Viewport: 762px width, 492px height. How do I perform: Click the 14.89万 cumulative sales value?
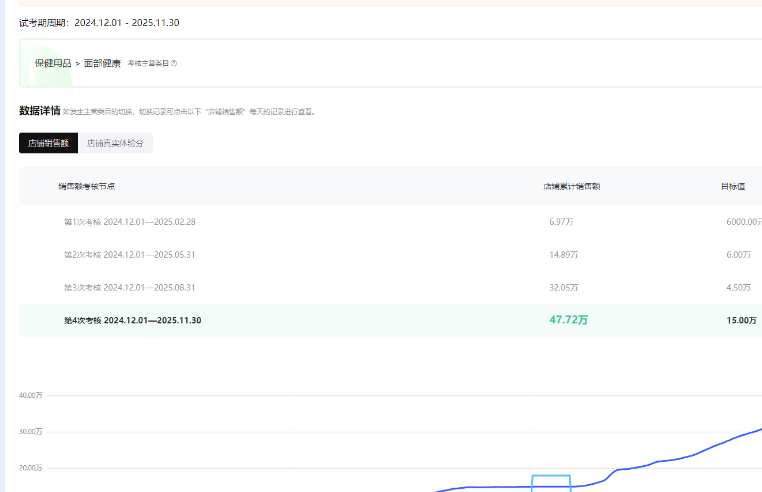pyautogui.click(x=565, y=255)
